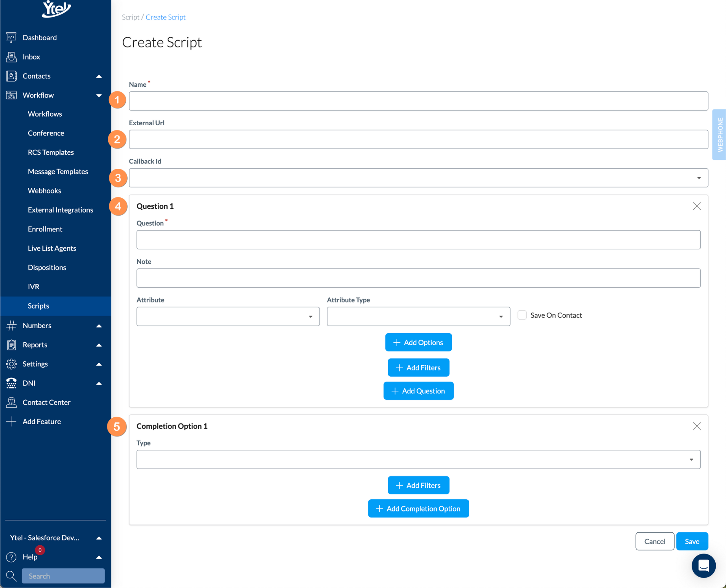Open Live List Agents
The width and height of the screenshot is (726, 588).
point(52,248)
